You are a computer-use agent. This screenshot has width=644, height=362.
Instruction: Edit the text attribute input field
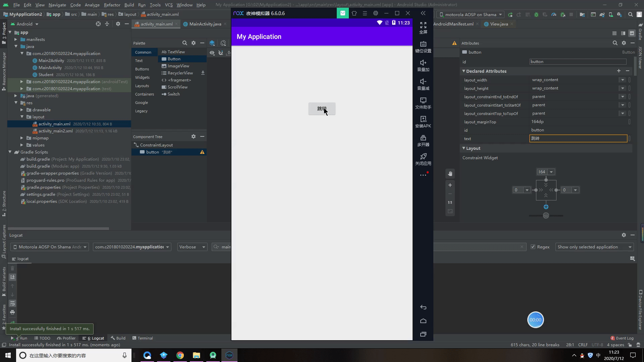(x=578, y=138)
